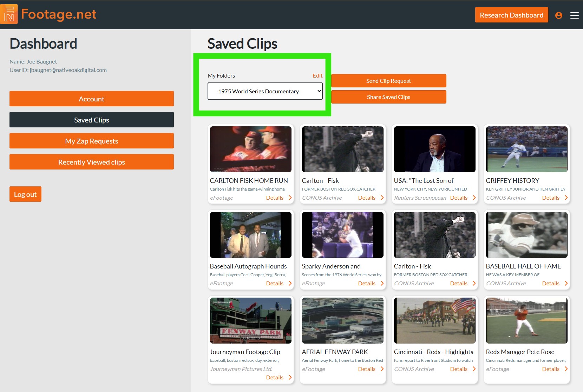This screenshot has width=583, height=392.
Task: Open Baseball Autograph Hounds thumbnail
Action: coord(251,235)
